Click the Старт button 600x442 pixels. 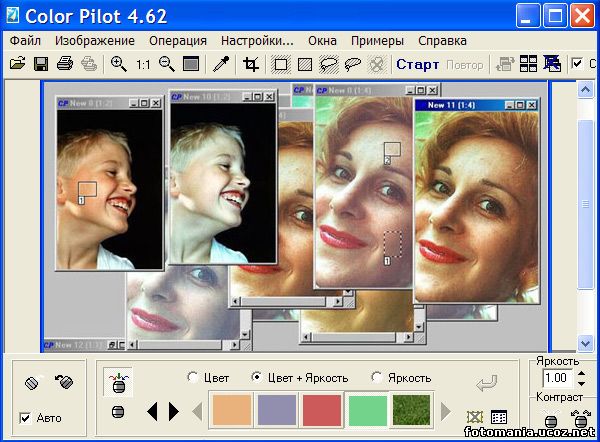(417, 64)
